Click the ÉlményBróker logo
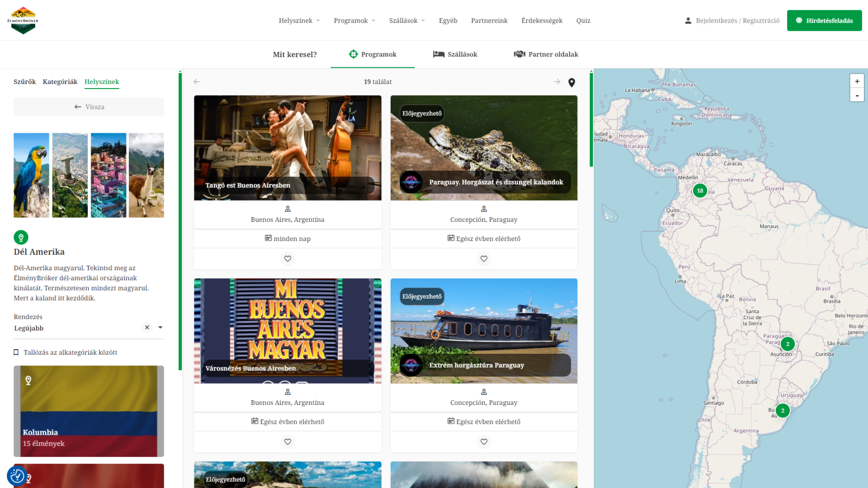This screenshot has width=868, height=488. [x=23, y=20]
